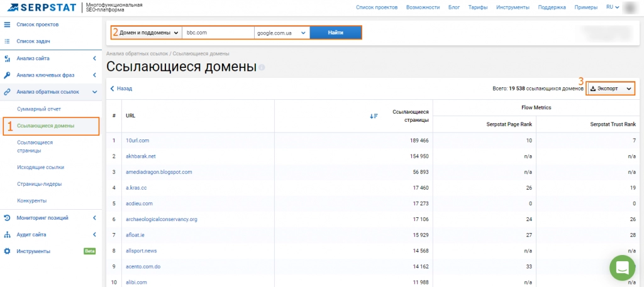The width and height of the screenshot is (644, 287).
Task: Click the user avatar in top bar
Action: 630,8
